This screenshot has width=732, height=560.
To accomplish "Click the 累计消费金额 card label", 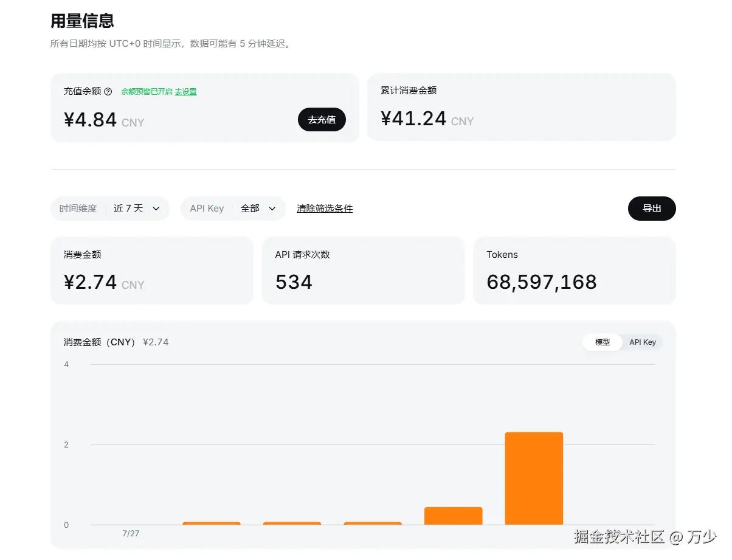I will coord(409,91).
